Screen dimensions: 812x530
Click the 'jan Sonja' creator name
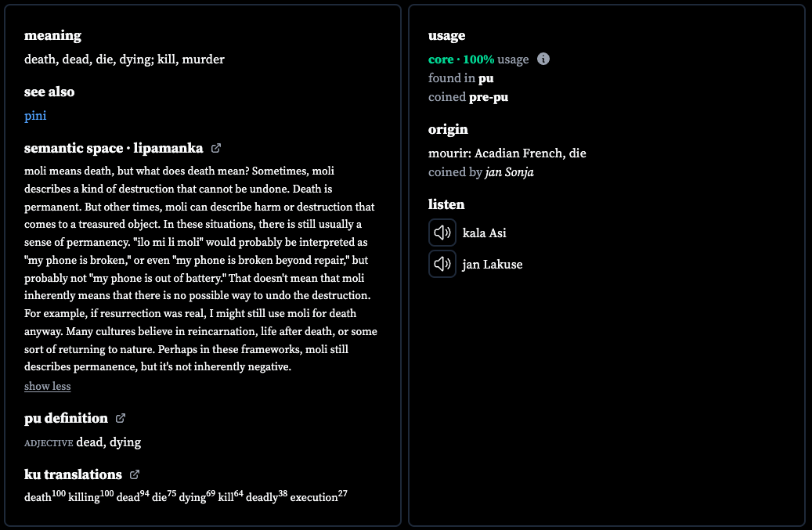click(x=510, y=172)
